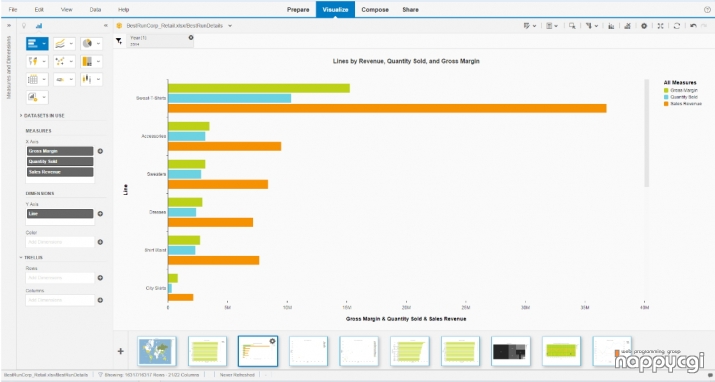The width and height of the screenshot is (715, 382).
Task: Open the Data menu
Action: click(x=95, y=10)
